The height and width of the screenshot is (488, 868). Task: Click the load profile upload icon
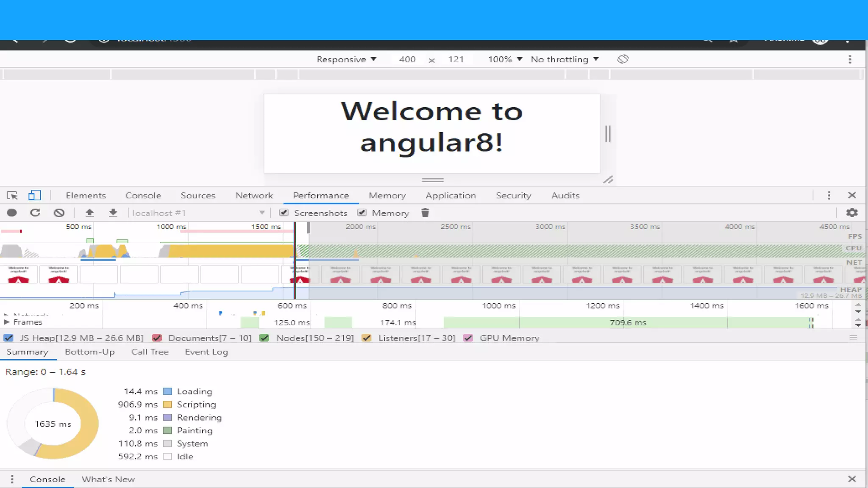pyautogui.click(x=89, y=213)
